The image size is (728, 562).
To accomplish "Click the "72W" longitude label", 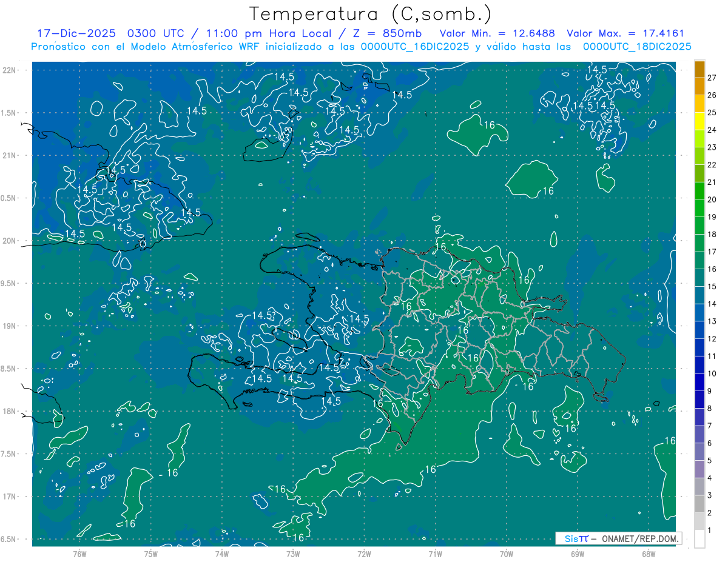I will pos(365,554).
